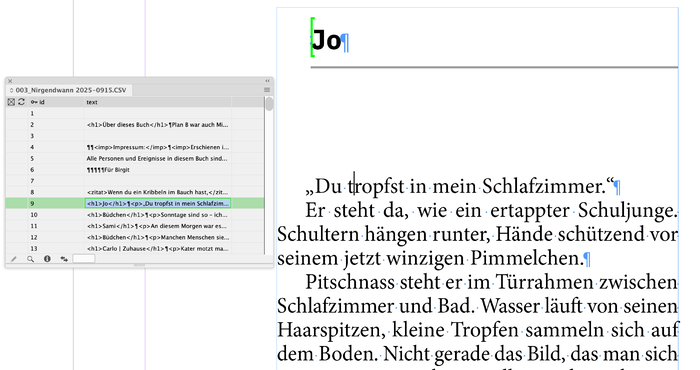Click the word "Pimmelchen" in the document
The height and width of the screenshot is (370, 700).
[525, 258]
